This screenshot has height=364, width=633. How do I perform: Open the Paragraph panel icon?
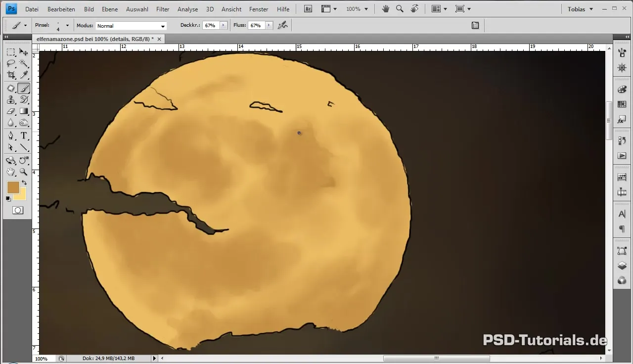622,229
